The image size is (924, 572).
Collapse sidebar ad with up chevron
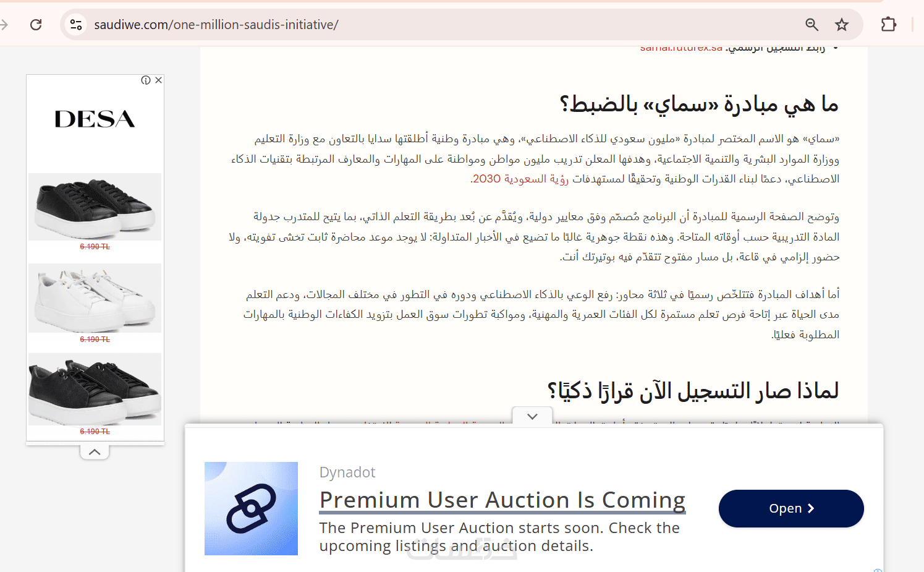tap(95, 452)
